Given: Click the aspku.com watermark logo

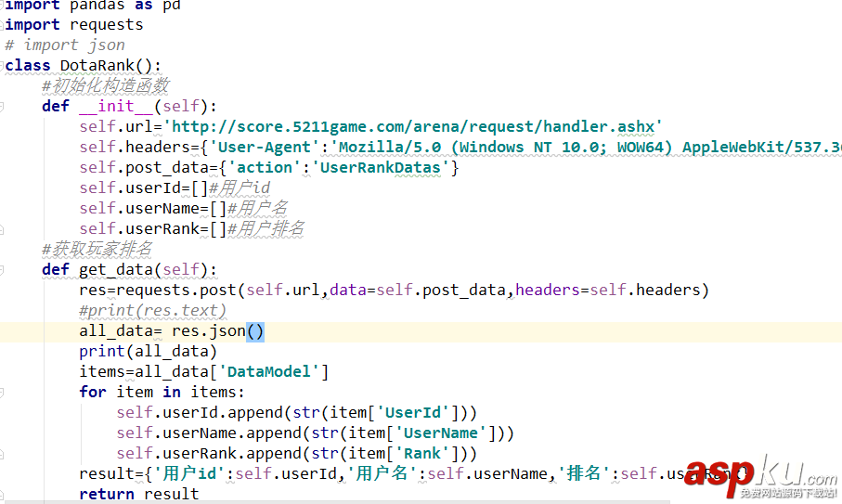Looking at the screenshot, I should (760, 476).
